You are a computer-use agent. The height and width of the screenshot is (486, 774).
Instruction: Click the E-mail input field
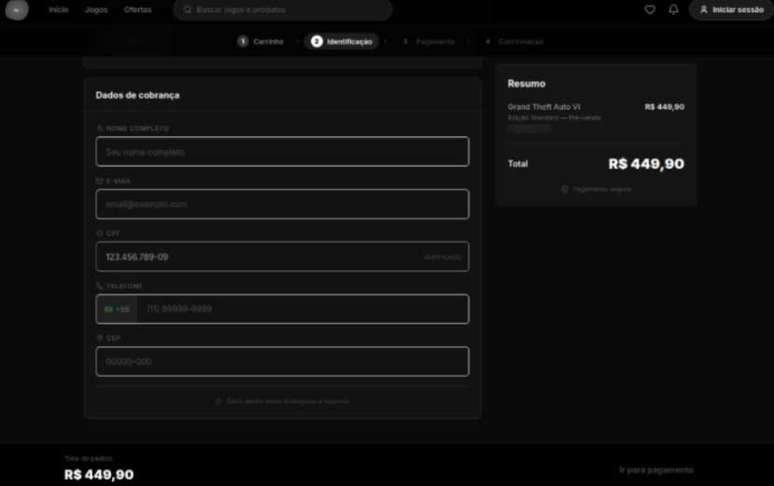pos(282,204)
